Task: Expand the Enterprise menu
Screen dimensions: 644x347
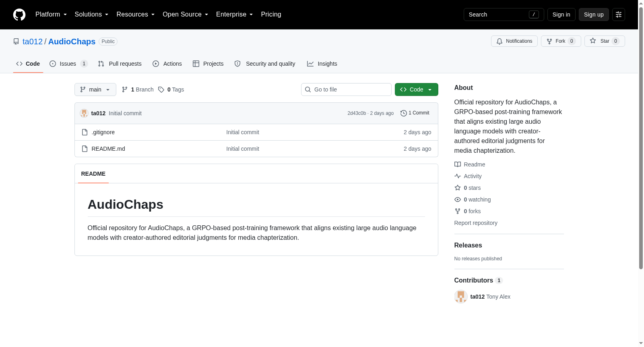Action: pyautogui.click(x=234, y=15)
